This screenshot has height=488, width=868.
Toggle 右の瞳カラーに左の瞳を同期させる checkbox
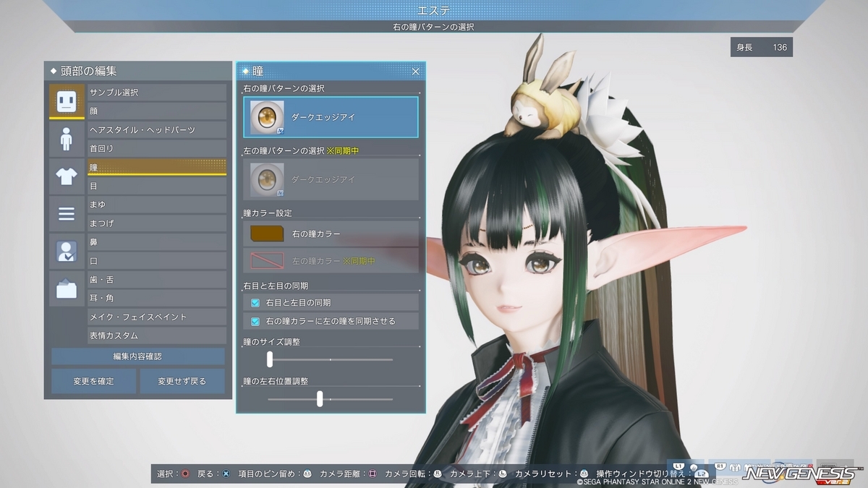tap(255, 321)
